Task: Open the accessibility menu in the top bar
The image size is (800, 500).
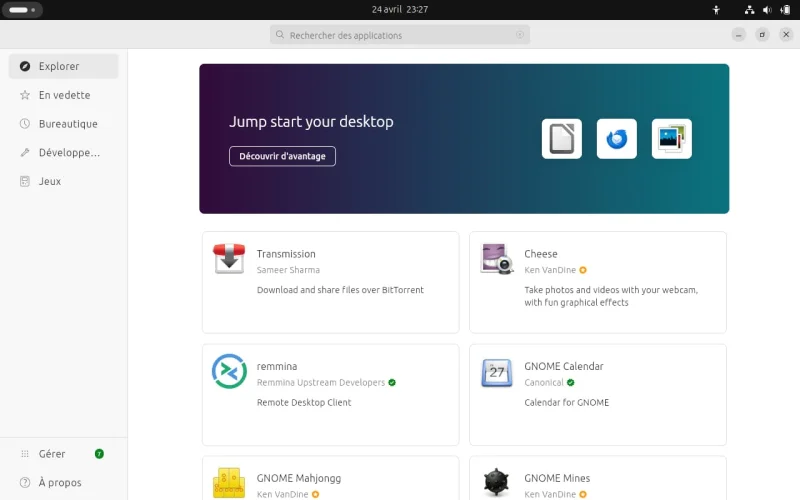Action: [716, 10]
